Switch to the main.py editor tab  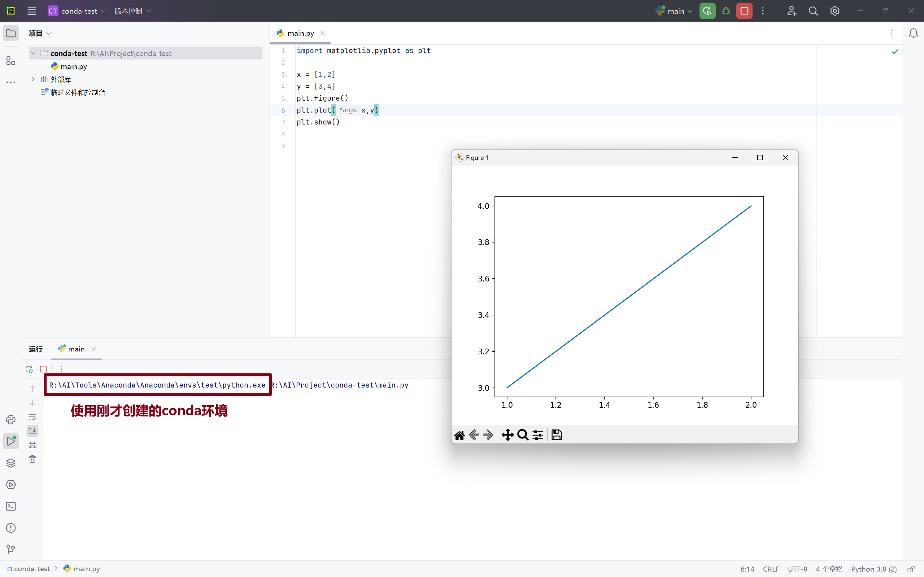tap(300, 33)
